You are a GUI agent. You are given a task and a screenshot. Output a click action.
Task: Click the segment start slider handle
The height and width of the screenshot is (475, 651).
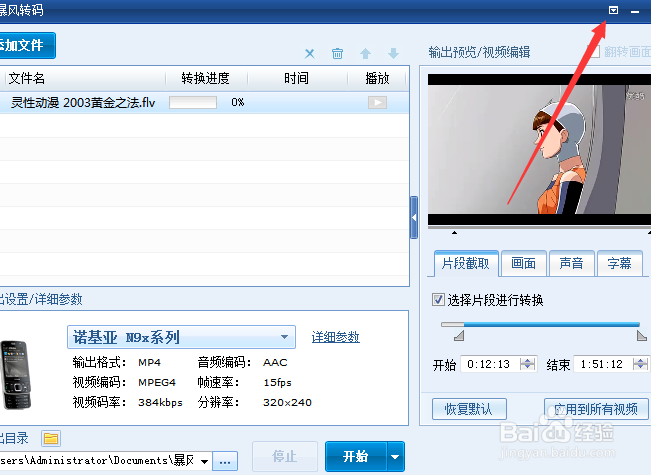coord(459,335)
